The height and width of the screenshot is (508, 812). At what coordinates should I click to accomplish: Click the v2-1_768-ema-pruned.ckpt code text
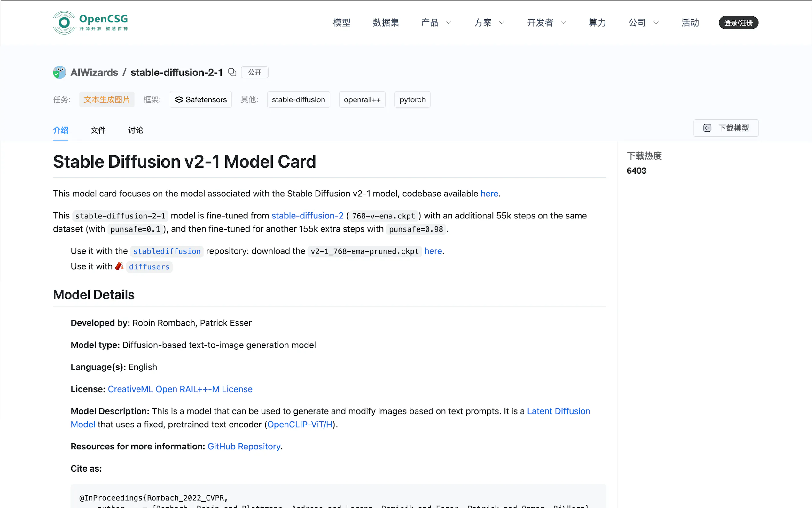click(x=364, y=251)
